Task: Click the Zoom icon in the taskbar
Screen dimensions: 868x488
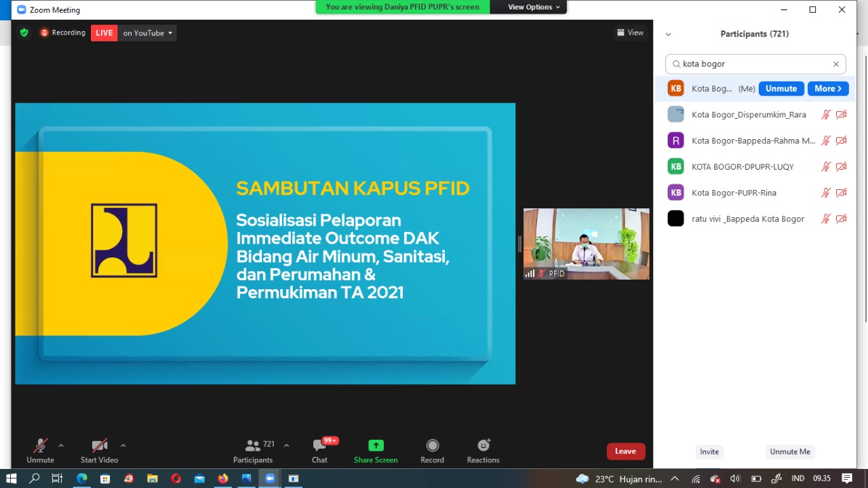Action: click(270, 478)
